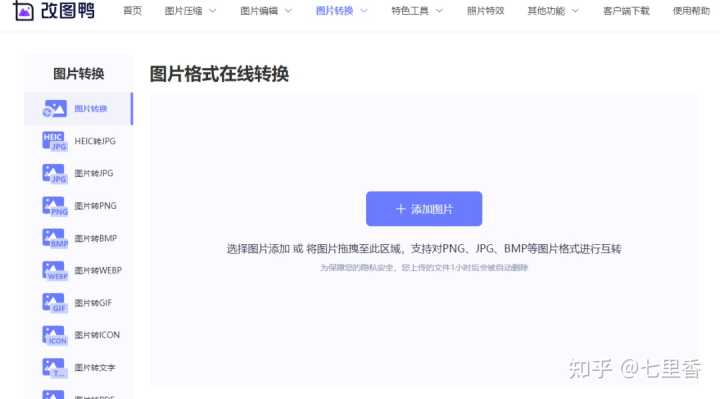Click the 选择图片添加 drag-area description text
Image resolution: width=720 pixels, height=399 pixels.
(x=424, y=249)
